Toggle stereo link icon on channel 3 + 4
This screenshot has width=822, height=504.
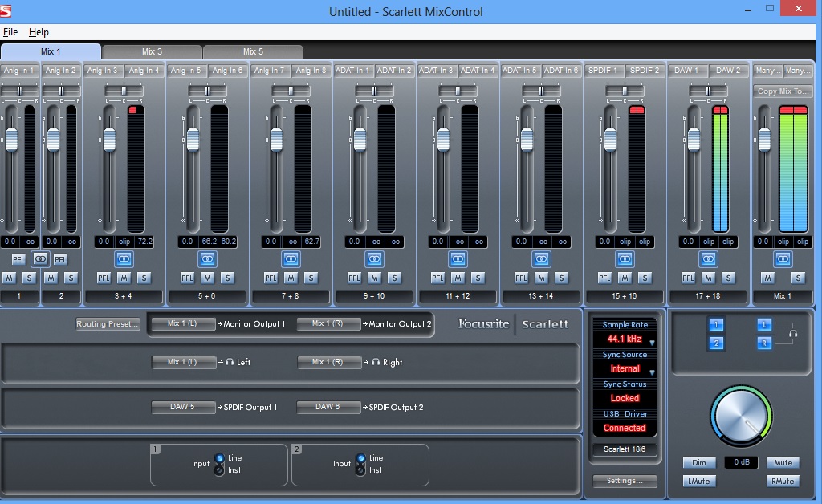click(124, 258)
